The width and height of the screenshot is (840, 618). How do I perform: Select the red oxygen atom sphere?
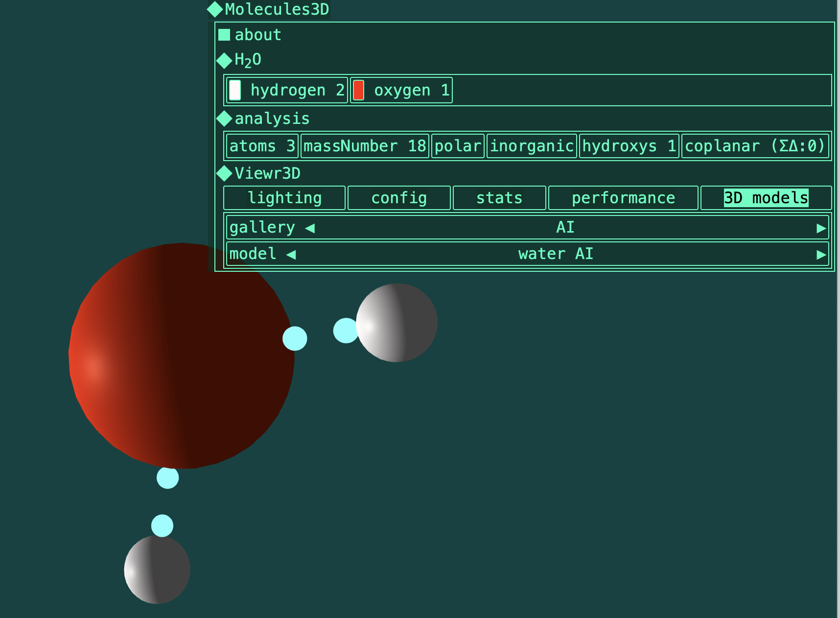[182, 356]
